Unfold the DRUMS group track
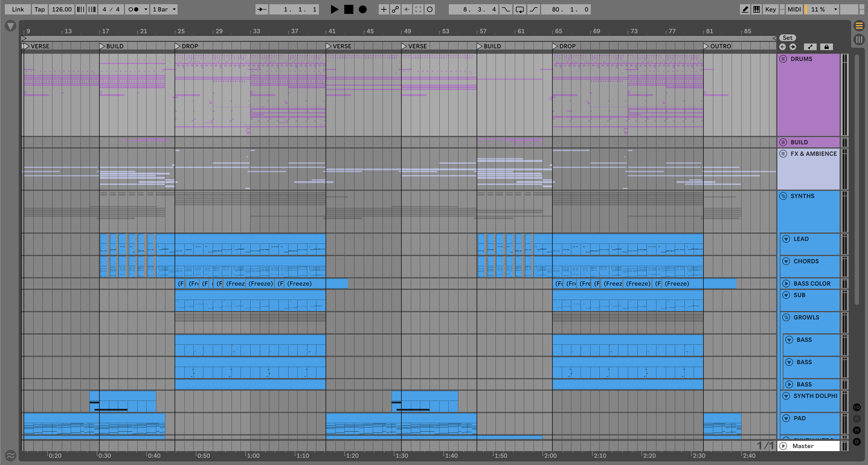This screenshot has height=465, width=868. (783, 59)
